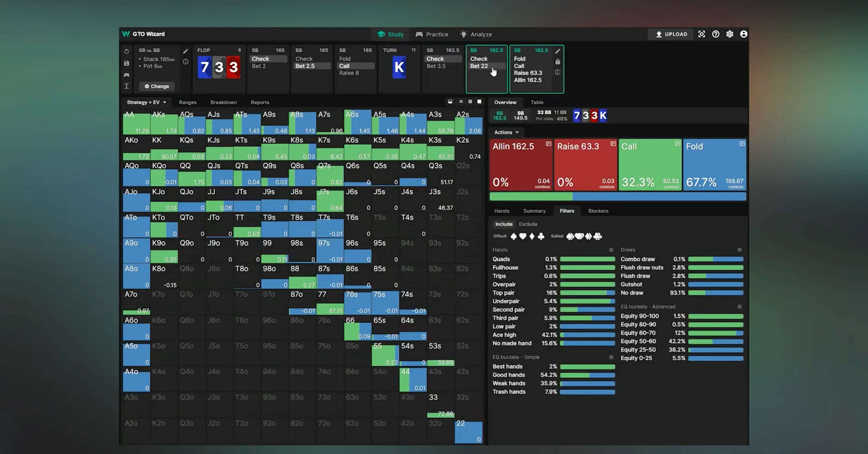Toggle the Exclude filter mode
This screenshot has height=454, width=868.
(x=528, y=224)
